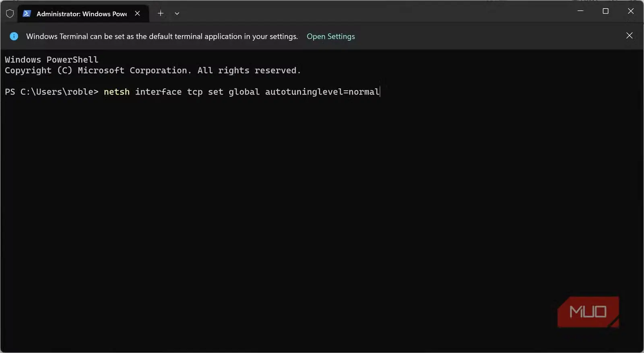Image resolution: width=644 pixels, height=353 pixels.
Task: Click the PS C:\Users\roble> prompt
Action: 52,92
